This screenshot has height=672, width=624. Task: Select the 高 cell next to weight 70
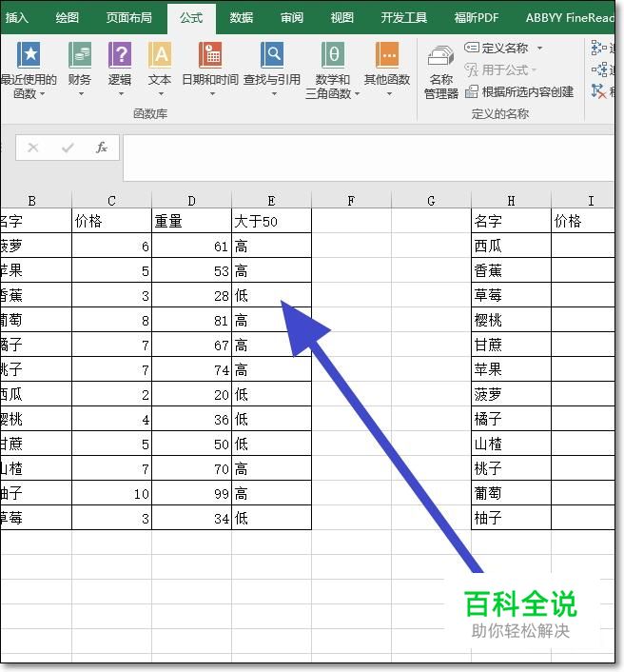tap(271, 468)
